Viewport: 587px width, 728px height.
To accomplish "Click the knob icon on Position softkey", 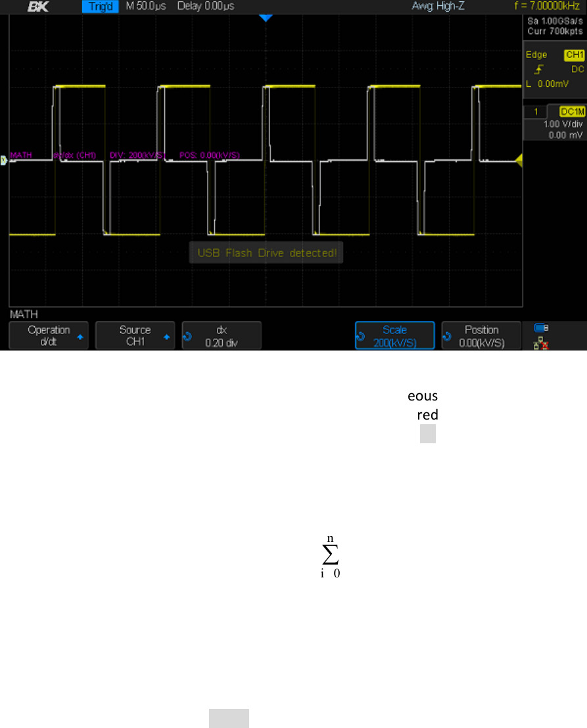I will coord(448,336).
